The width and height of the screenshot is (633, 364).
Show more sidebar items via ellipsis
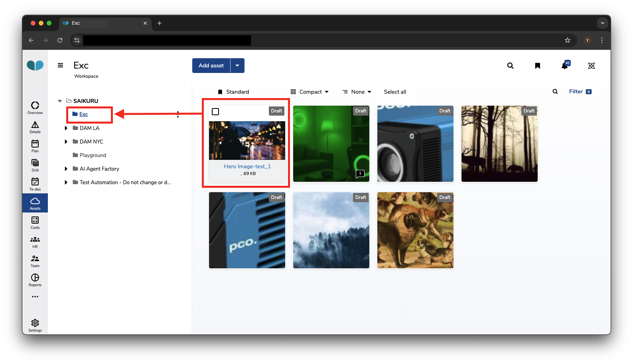pyautogui.click(x=35, y=297)
